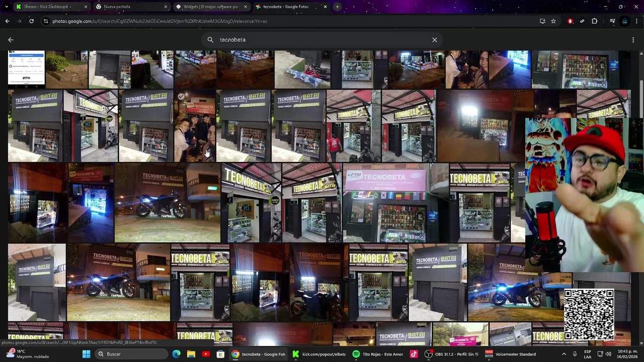Open the clock and date 10:45 p. m.

(627, 354)
